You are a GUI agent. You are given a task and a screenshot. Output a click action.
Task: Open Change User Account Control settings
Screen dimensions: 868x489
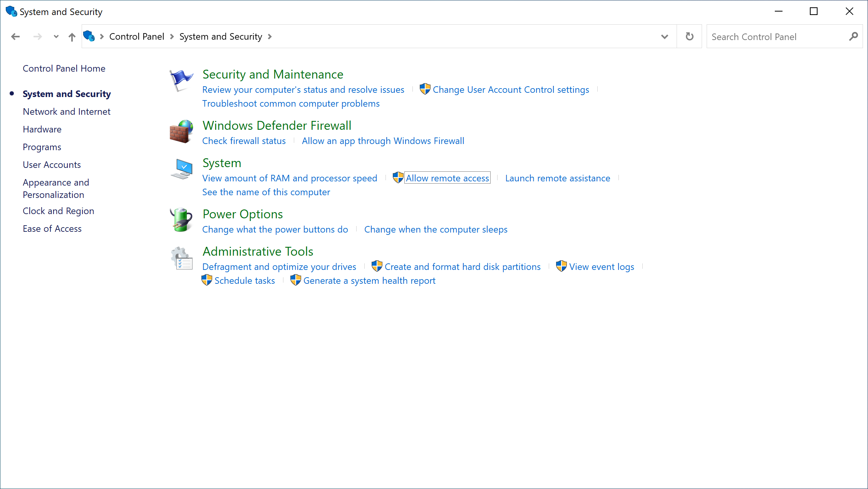click(x=511, y=90)
